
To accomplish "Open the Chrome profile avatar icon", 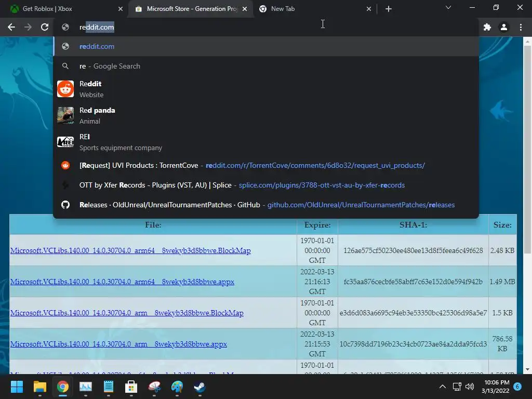I will pos(504,27).
